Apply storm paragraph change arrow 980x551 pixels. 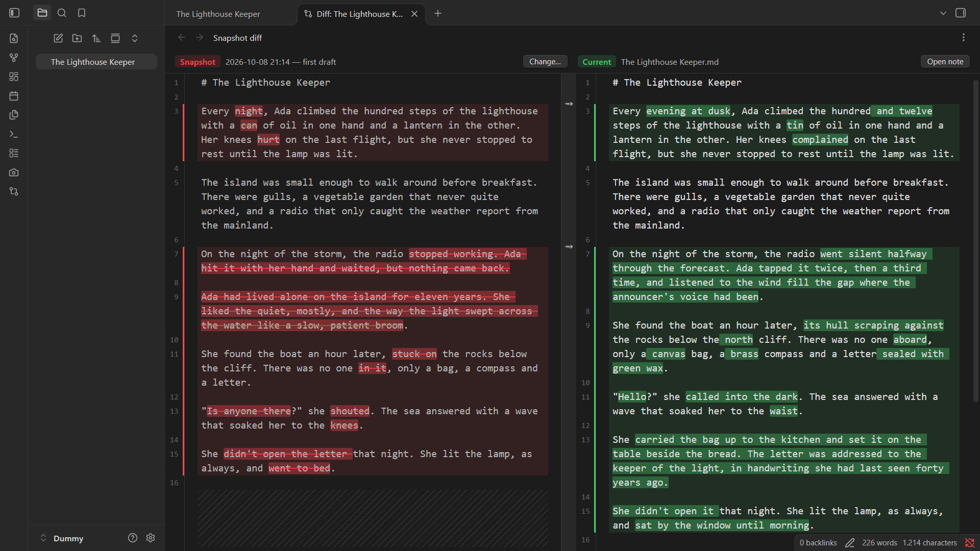click(x=569, y=247)
